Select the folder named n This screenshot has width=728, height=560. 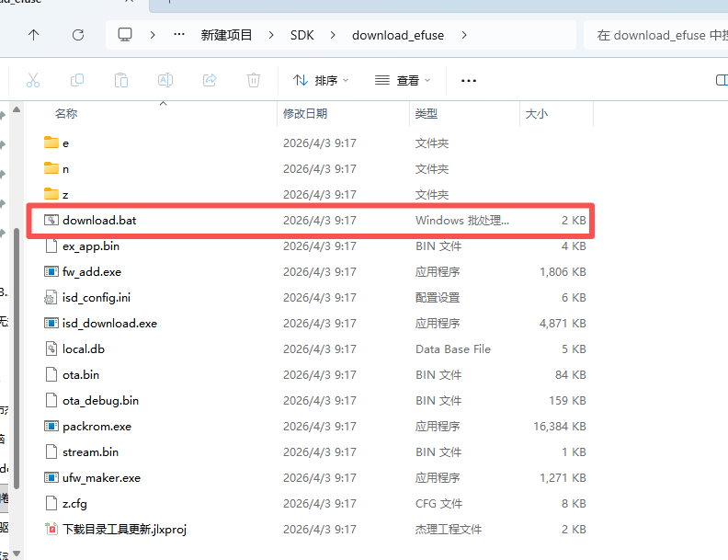pyautogui.click(x=51, y=168)
